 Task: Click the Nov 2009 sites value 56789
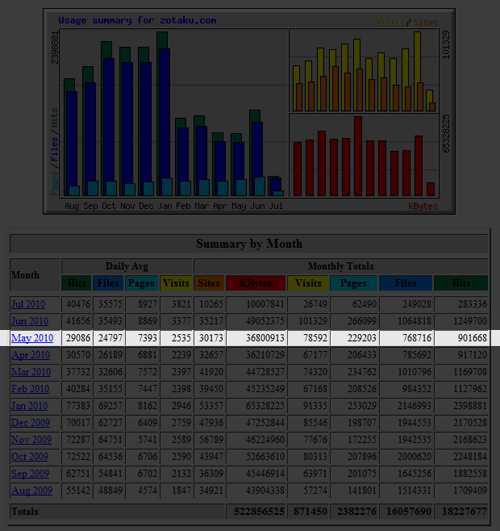click(x=211, y=439)
